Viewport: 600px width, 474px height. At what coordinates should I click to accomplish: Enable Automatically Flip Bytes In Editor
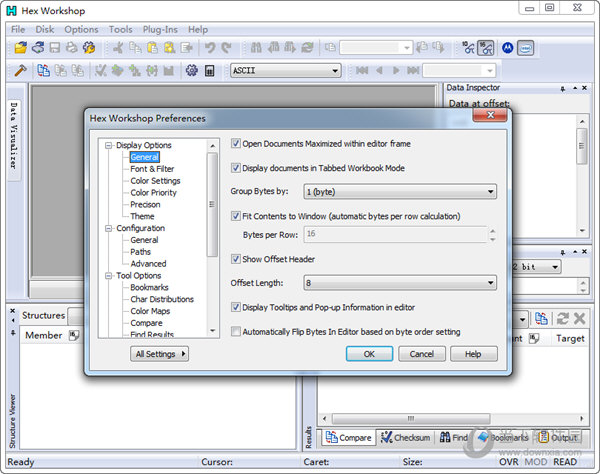[x=235, y=331]
